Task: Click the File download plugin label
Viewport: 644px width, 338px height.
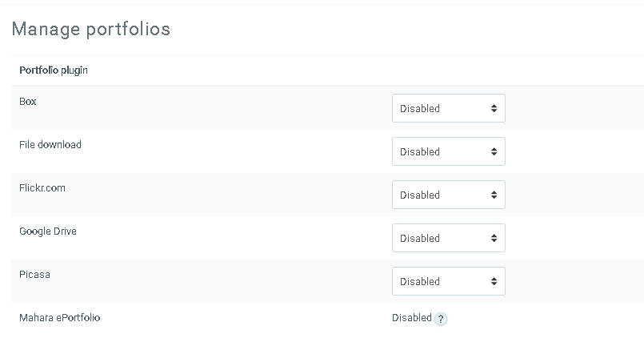Action: pos(50,145)
